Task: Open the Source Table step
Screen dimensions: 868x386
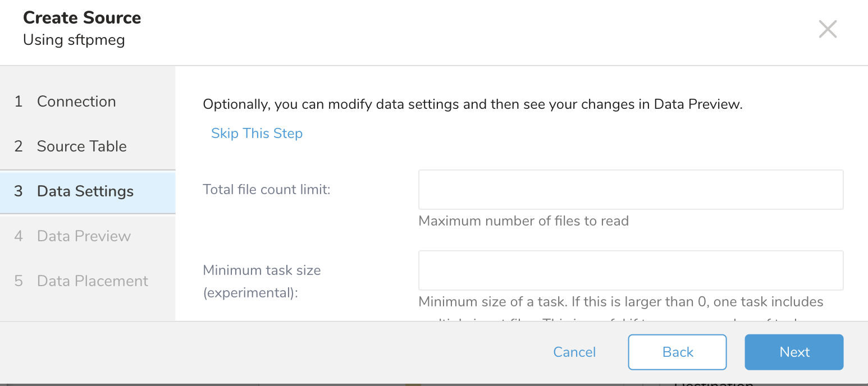Action: coord(82,146)
